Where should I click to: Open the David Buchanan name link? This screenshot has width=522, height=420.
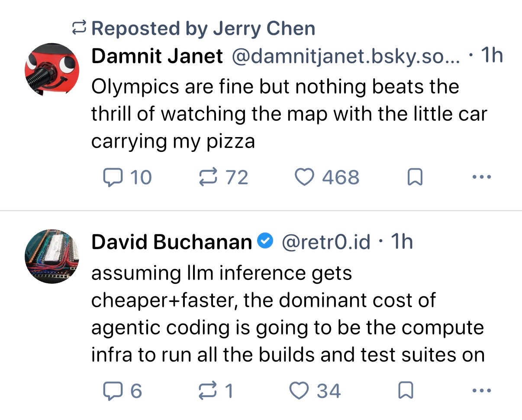pyautogui.click(x=171, y=242)
